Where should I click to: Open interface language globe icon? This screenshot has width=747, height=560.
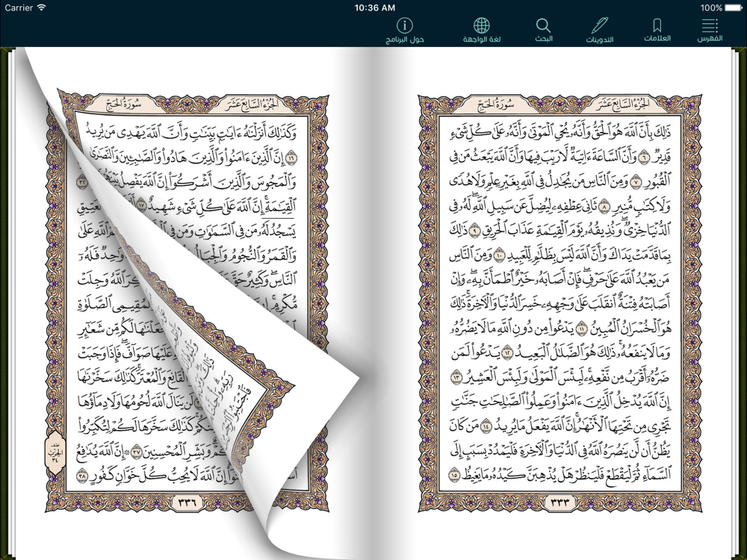pos(482,25)
